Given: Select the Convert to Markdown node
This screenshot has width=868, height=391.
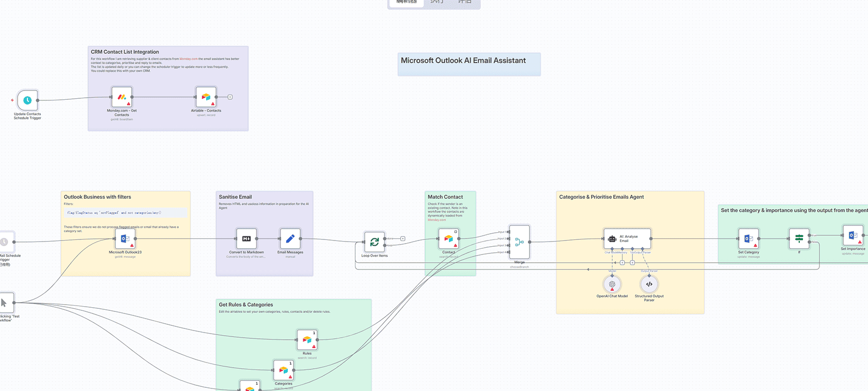Looking at the screenshot, I should 246,239.
